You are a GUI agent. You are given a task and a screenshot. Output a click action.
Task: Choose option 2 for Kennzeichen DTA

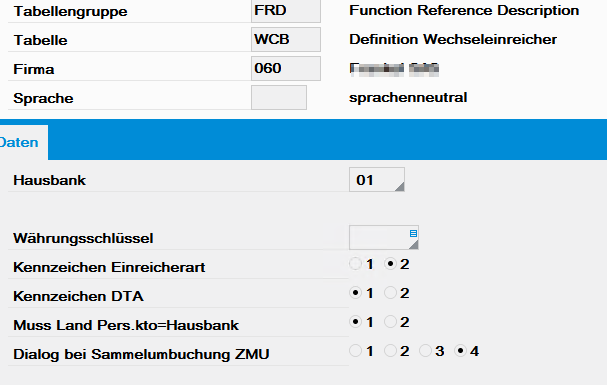[x=390, y=293]
